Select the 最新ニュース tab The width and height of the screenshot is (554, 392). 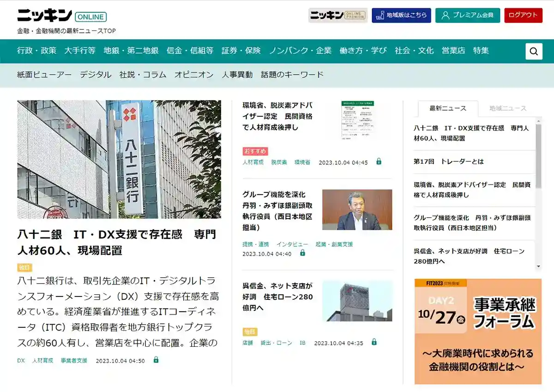click(447, 108)
